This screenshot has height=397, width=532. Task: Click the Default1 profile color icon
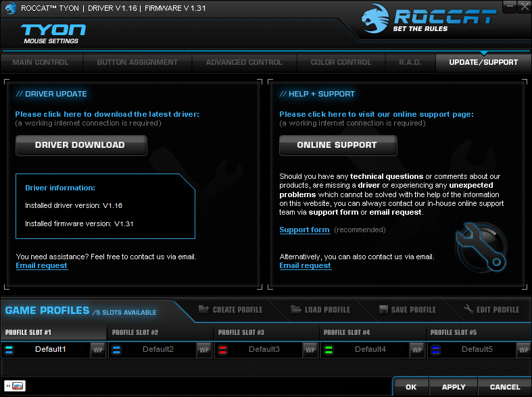[9, 350]
